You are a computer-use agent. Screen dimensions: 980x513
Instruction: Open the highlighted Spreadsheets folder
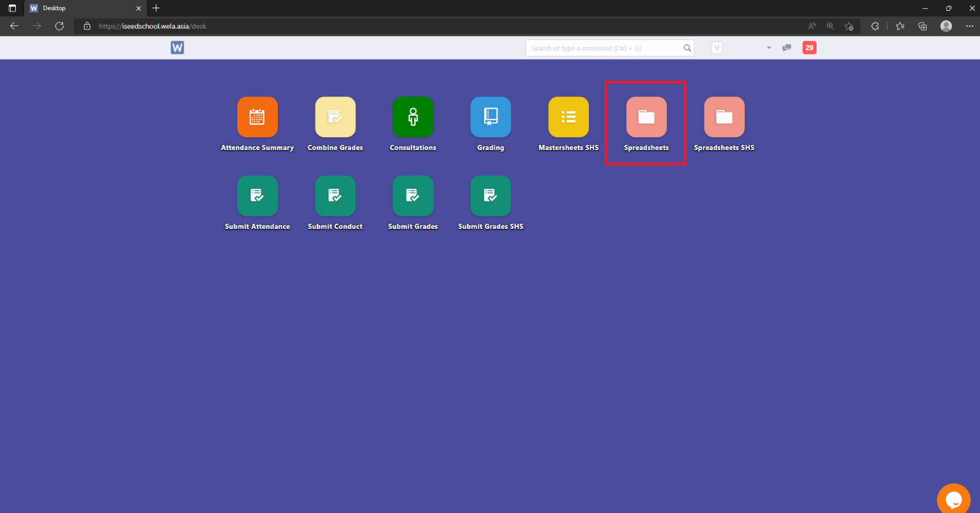(646, 117)
